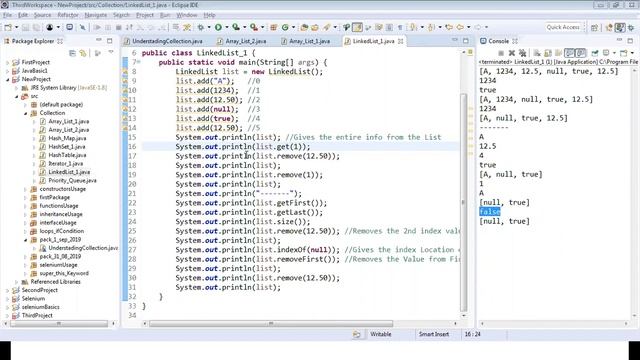640x360 pixels.
Task: Click the Quick Access search field
Action: [563, 27]
